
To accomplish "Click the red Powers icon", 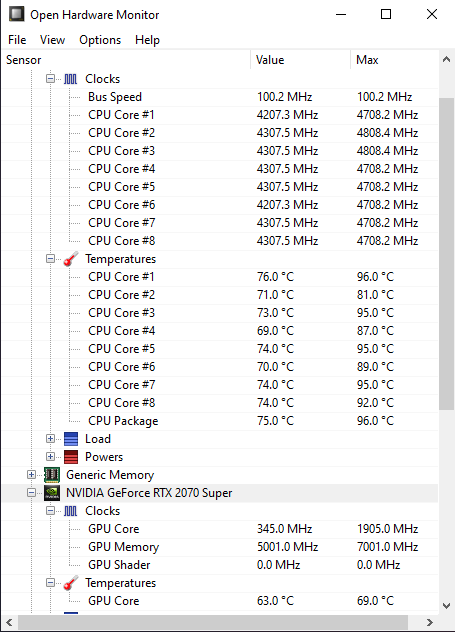I will (71, 457).
